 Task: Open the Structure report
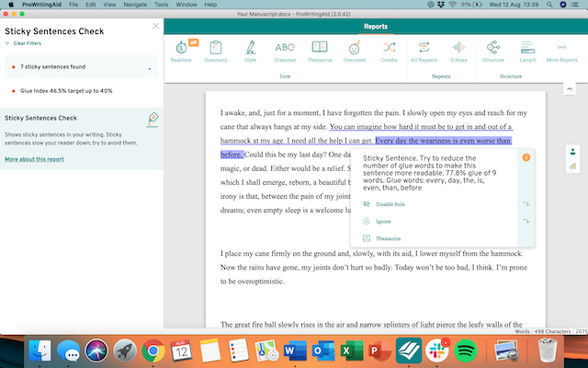[x=493, y=52]
